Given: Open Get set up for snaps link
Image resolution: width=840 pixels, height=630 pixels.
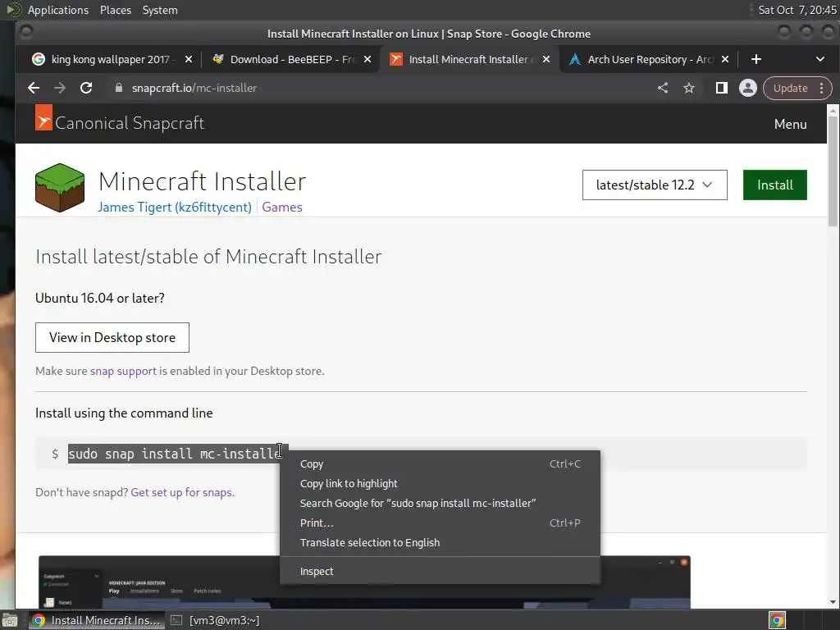Looking at the screenshot, I should (183, 492).
